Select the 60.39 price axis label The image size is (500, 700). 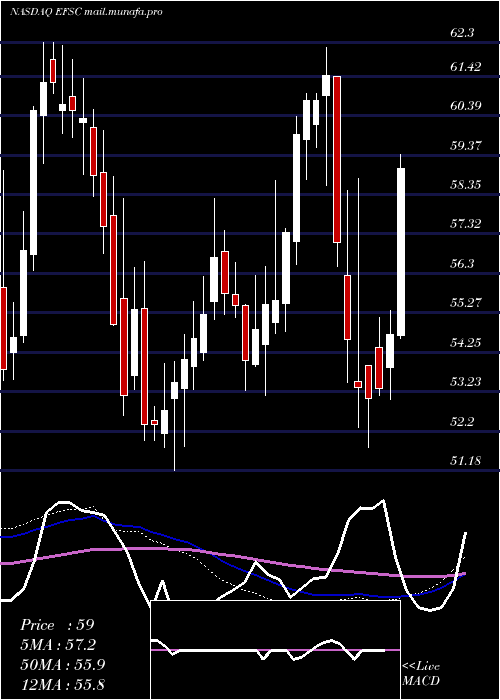pyautogui.click(x=466, y=106)
